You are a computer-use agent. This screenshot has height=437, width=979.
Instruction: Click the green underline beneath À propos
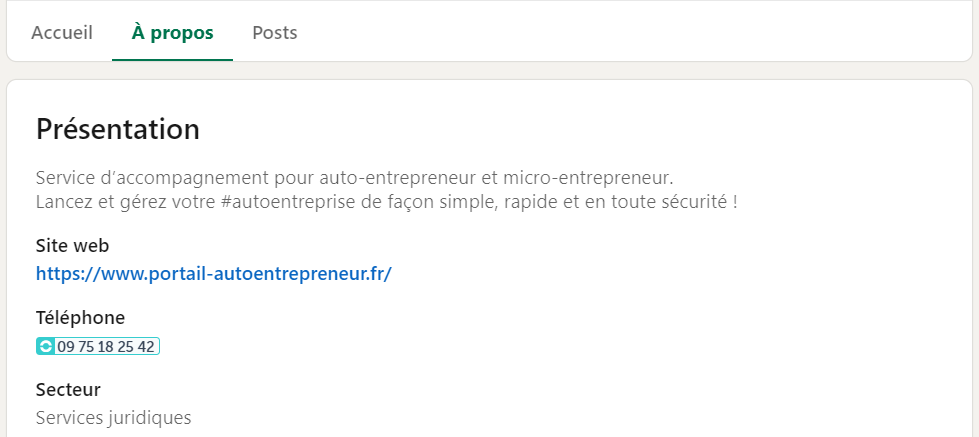pyautogui.click(x=172, y=59)
